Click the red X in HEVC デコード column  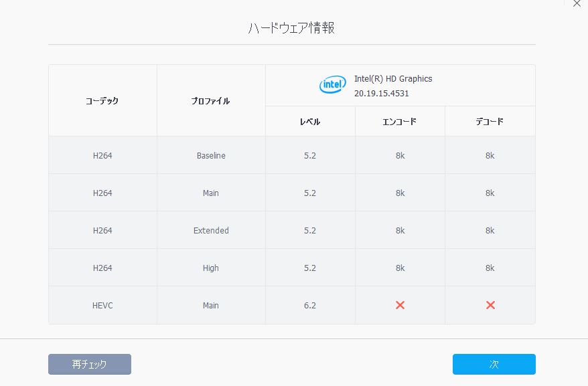tap(490, 305)
